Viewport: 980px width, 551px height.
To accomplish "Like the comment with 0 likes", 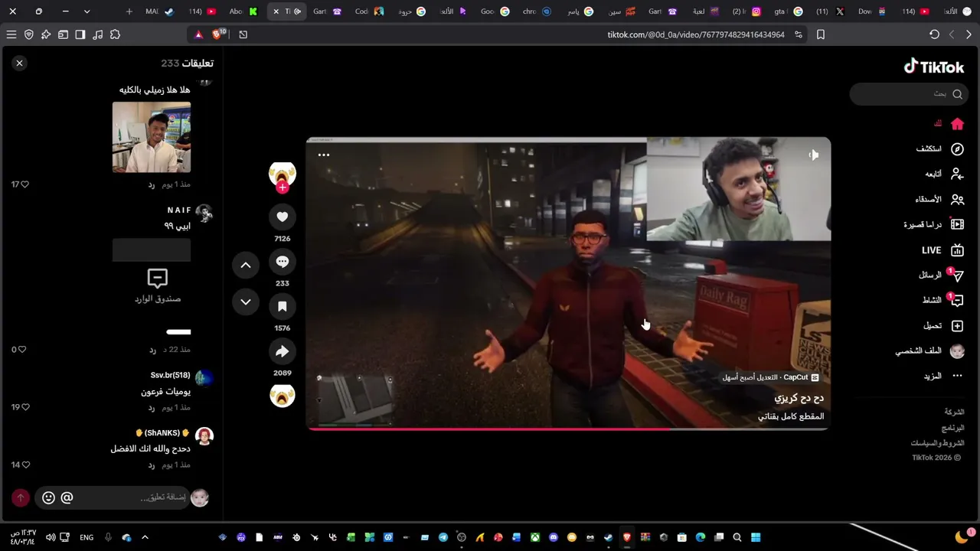I will (21, 350).
